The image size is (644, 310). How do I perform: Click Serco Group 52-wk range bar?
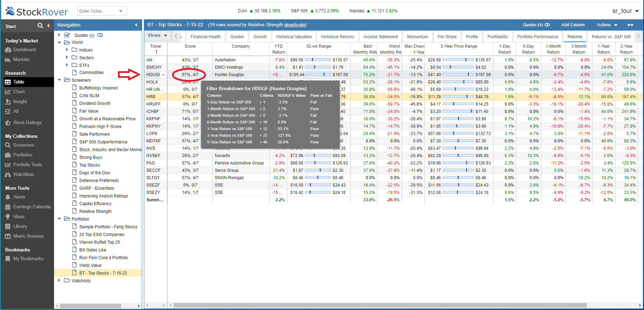(x=318, y=170)
